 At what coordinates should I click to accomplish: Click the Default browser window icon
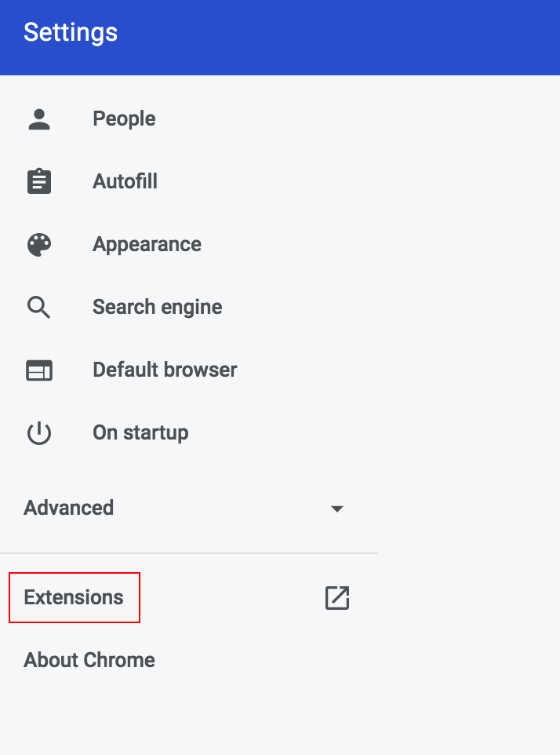pyautogui.click(x=39, y=370)
